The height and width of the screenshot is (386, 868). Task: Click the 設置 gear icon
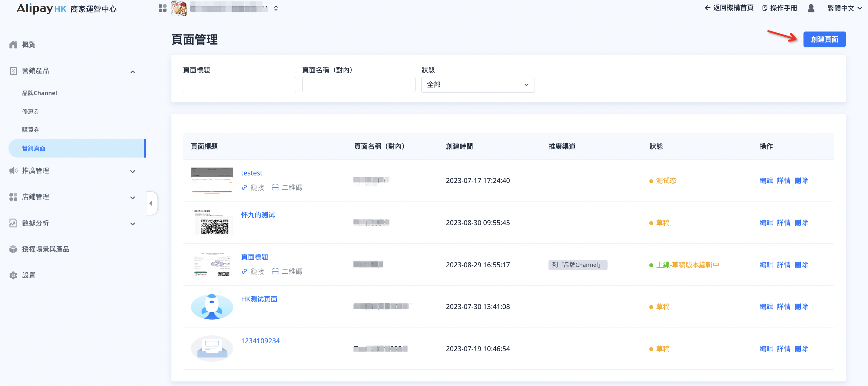click(13, 275)
